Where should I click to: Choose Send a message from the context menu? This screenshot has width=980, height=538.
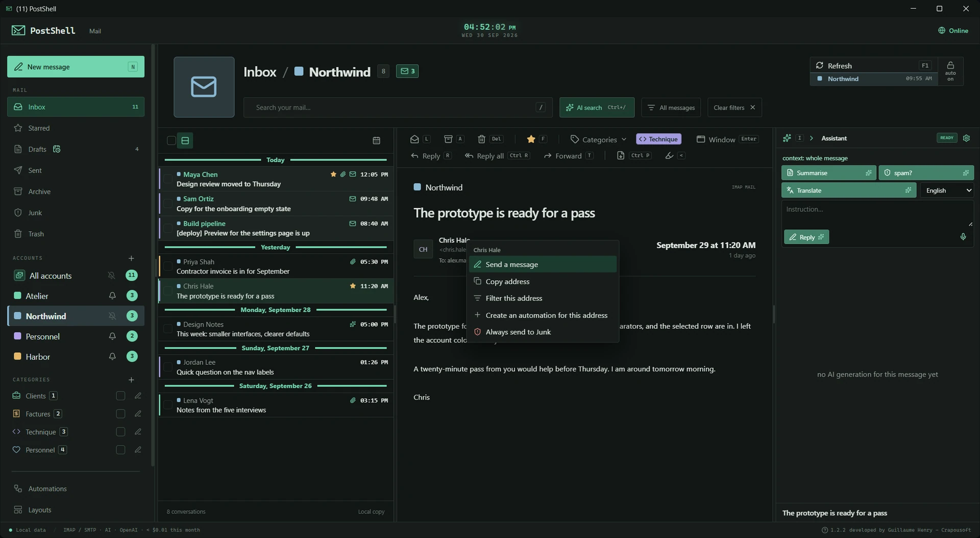click(543, 264)
